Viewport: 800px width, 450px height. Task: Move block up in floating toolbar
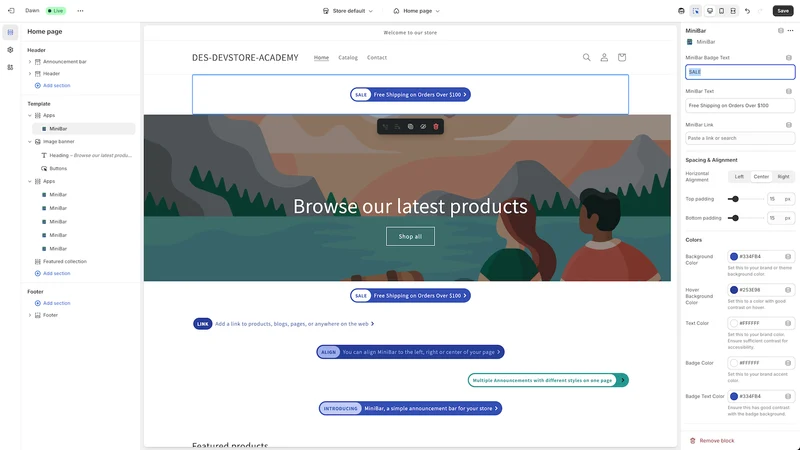385,127
